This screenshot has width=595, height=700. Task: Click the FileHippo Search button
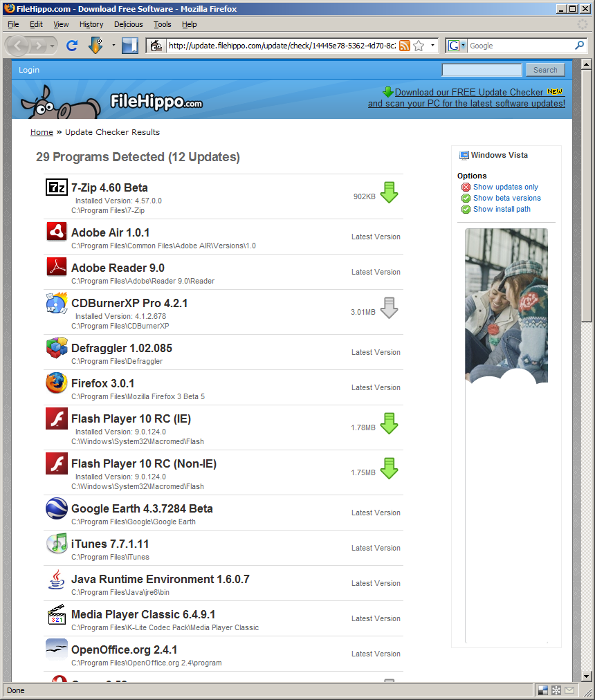pyautogui.click(x=545, y=70)
